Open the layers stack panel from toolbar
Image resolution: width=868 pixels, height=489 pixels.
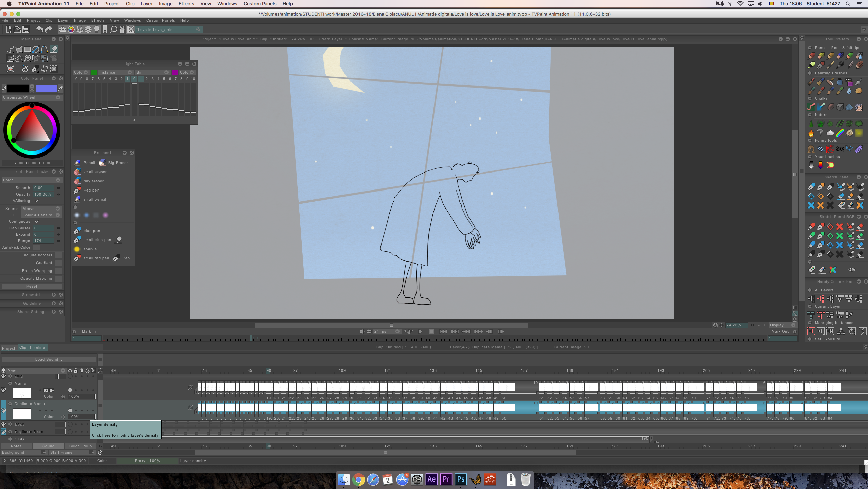(x=88, y=30)
